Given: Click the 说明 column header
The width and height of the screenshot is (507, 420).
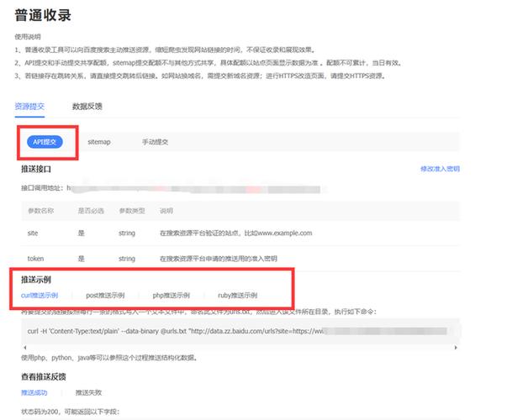Looking at the screenshot, I should 166,211.
